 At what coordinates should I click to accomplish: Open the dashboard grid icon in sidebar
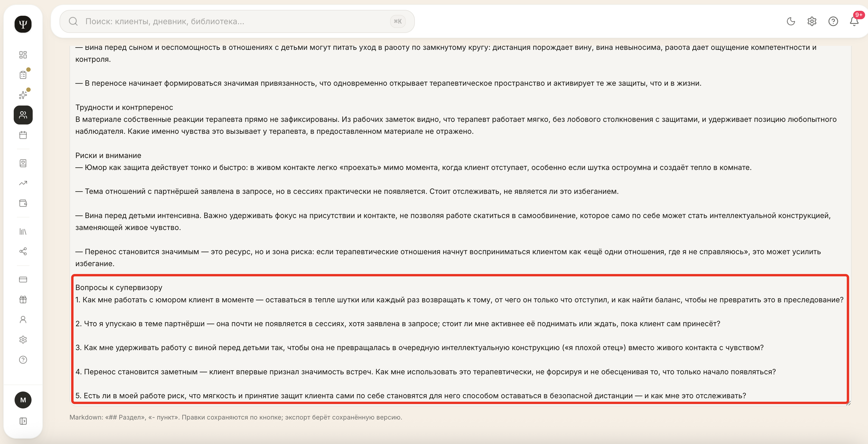tap(23, 55)
